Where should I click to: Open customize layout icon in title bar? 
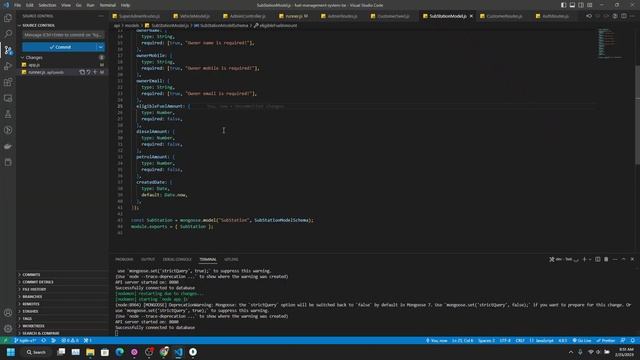(x=590, y=5)
